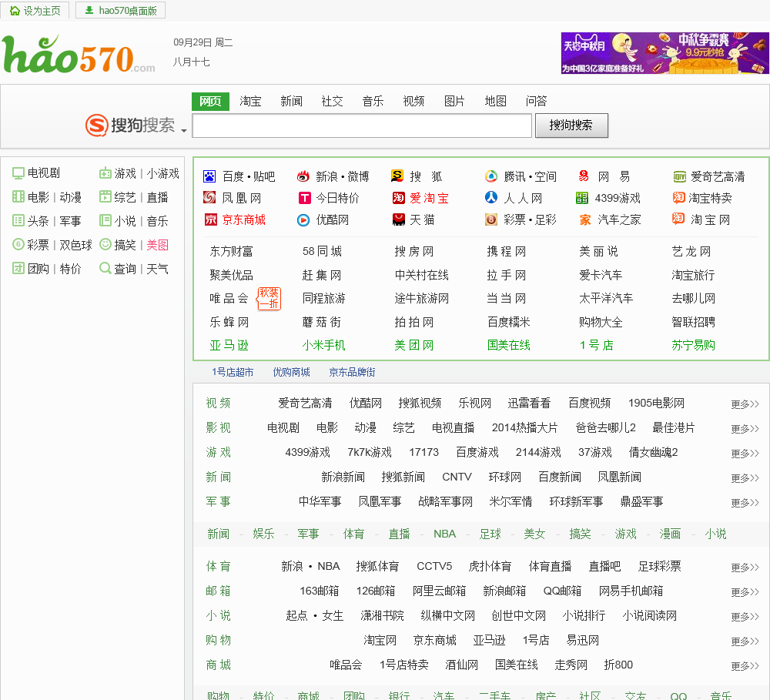Open the NBA link in category strip
The width and height of the screenshot is (770, 700).
pyautogui.click(x=444, y=534)
